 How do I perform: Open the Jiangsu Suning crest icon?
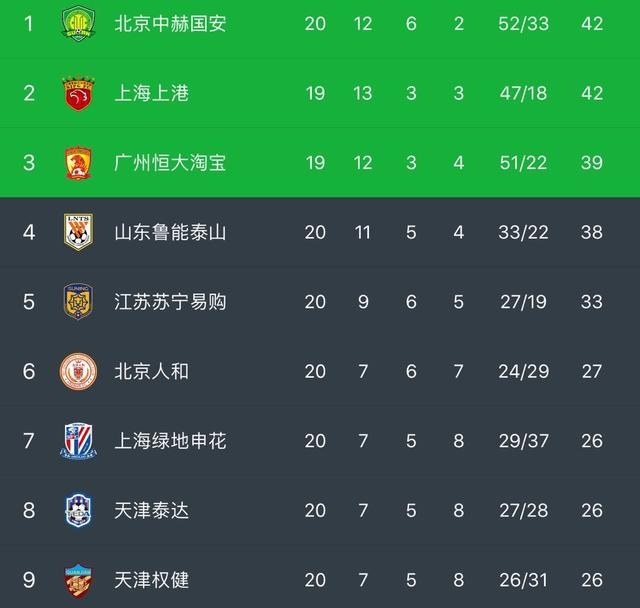pos(78,301)
